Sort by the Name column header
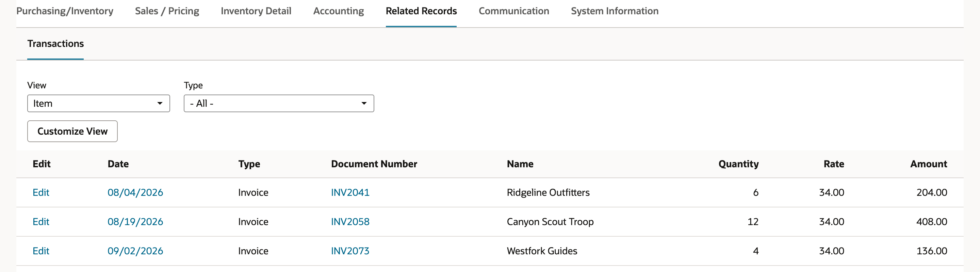Image resolution: width=980 pixels, height=272 pixels. coord(520,164)
